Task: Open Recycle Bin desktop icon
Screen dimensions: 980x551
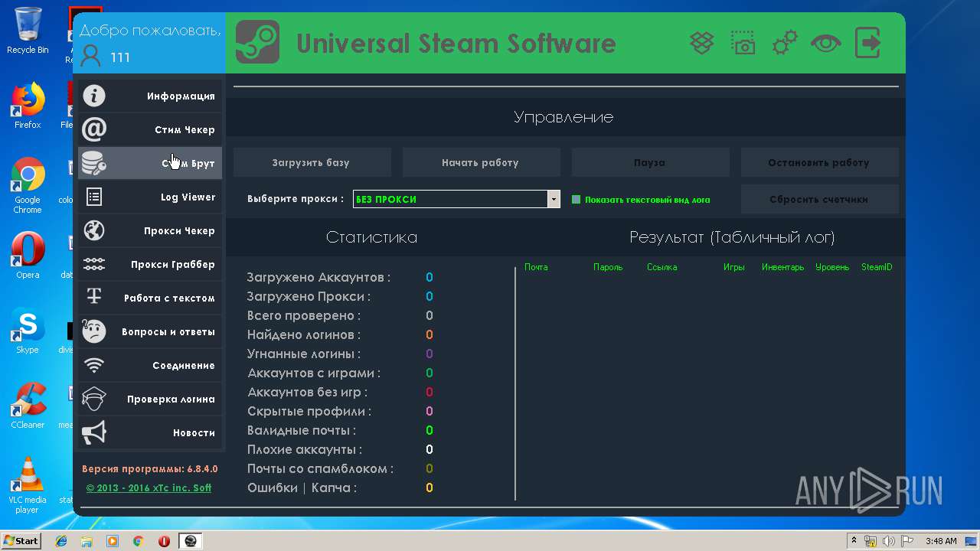Action: 28,31
